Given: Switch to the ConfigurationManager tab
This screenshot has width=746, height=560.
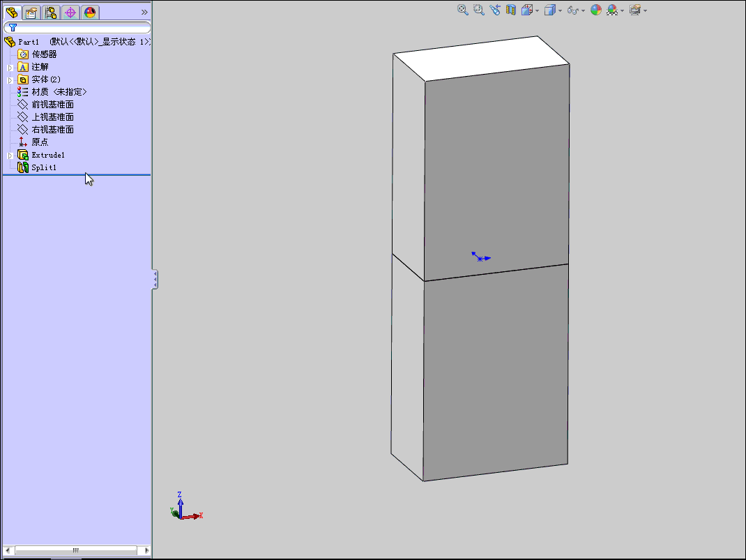Looking at the screenshot, I should [51, 13].
